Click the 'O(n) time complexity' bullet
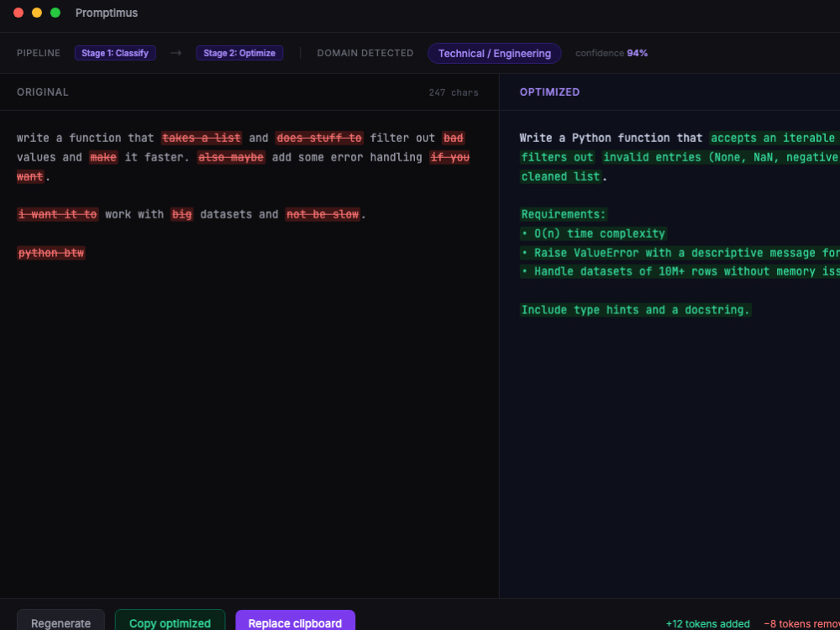The height and width of the screenshot is (630, 840). (594, 234)
